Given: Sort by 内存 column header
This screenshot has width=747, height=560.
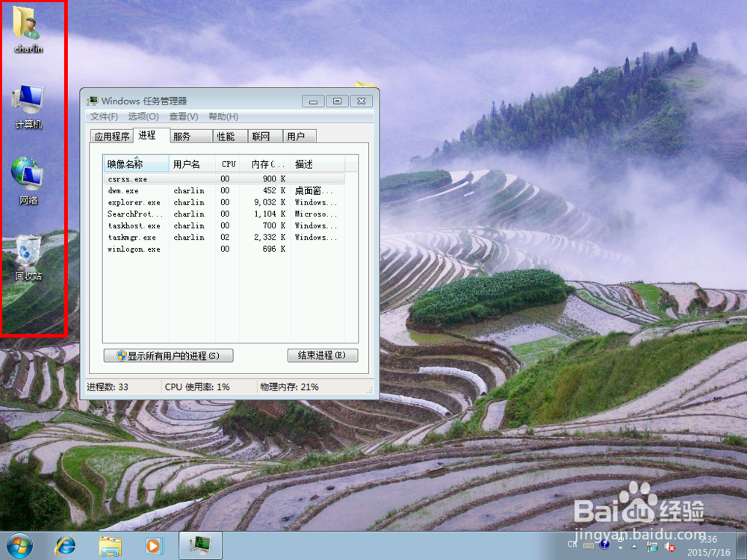Looking at the screenshot, I should pyautogui.click(x=265, y=164).
